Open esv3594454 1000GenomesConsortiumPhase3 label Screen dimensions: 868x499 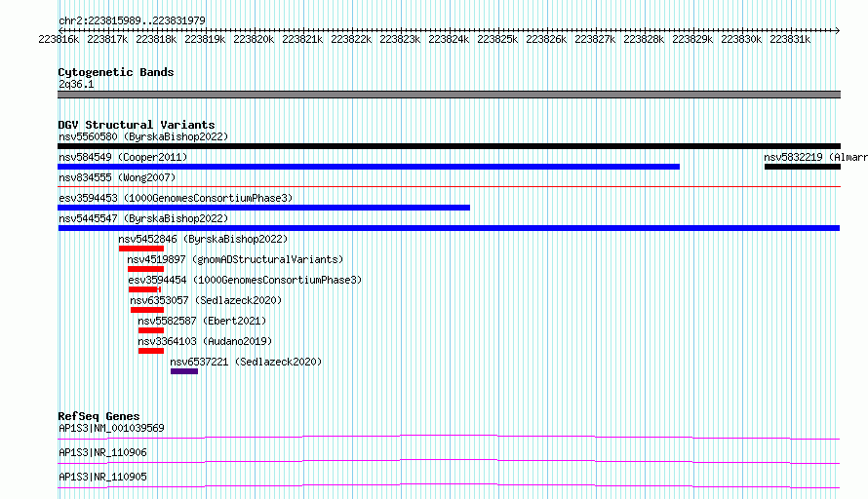245,280
